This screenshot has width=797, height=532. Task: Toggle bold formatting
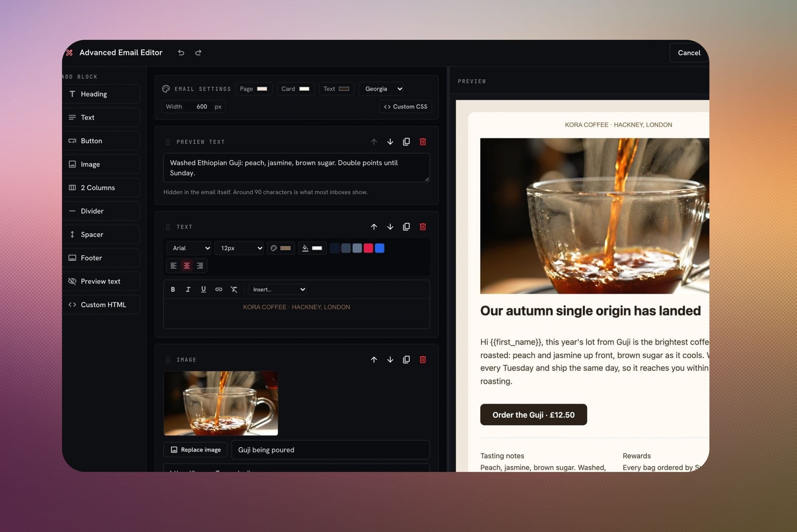(173, 289)
